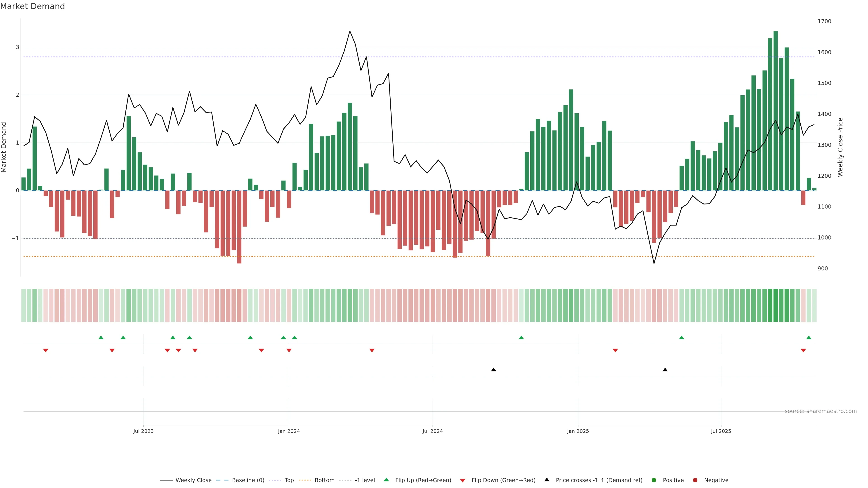Toggle the Weekly Close legend entry

point(193,480)
